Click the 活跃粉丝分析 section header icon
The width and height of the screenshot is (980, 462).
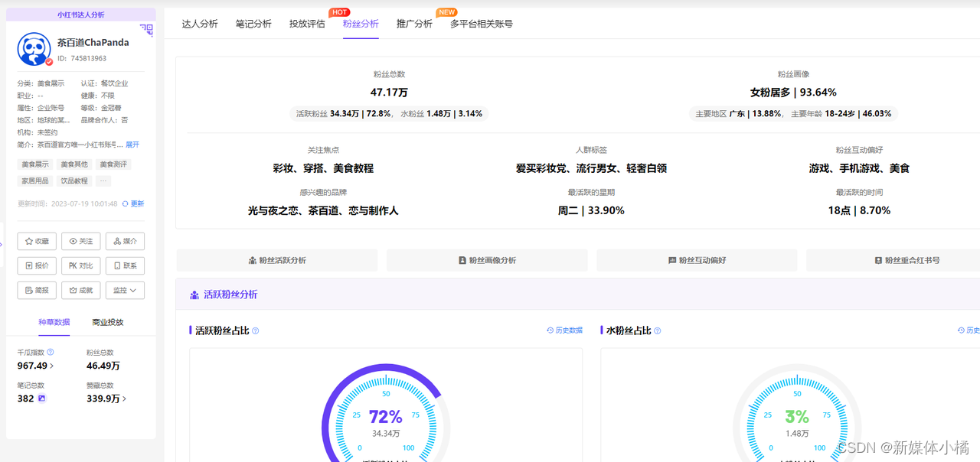coord(194,294)
